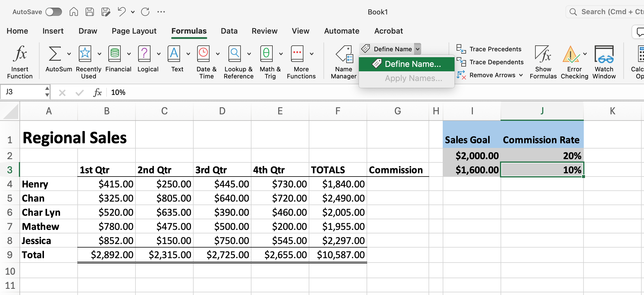Screen dimensions: 644x295
Task: Click the Define Name button in ribbon
Action: pyautogui.click(x=387, y=49)
